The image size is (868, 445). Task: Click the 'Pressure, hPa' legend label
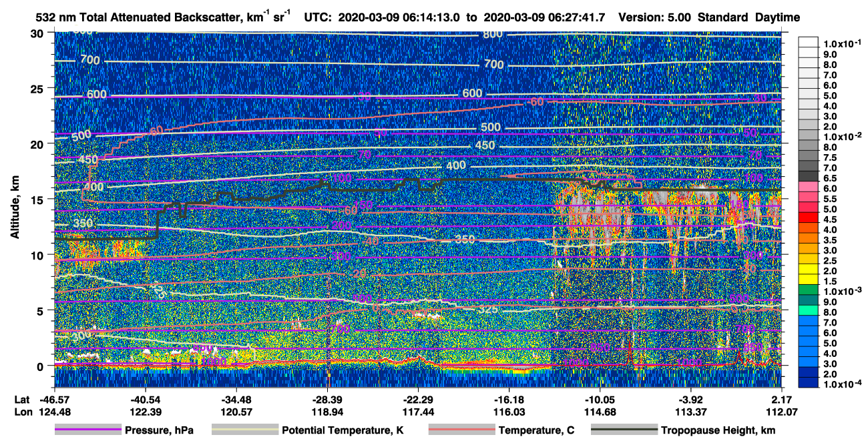[159, 430]
